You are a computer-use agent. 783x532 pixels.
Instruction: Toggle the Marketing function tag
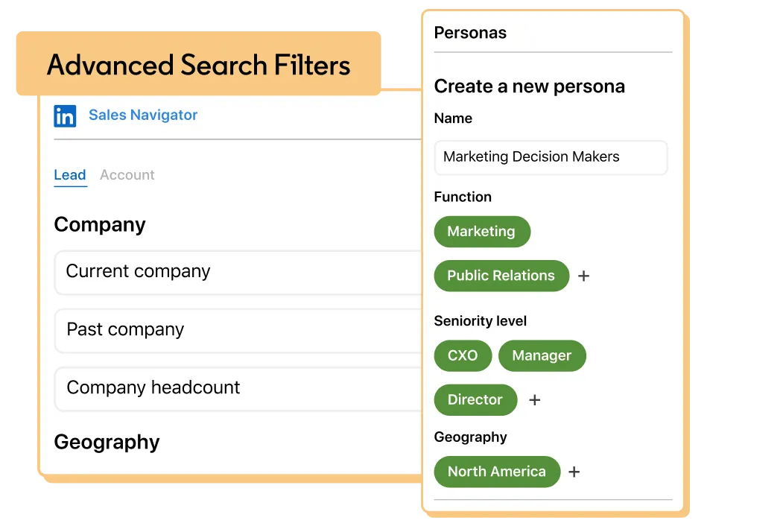click(x=481, y=232)
